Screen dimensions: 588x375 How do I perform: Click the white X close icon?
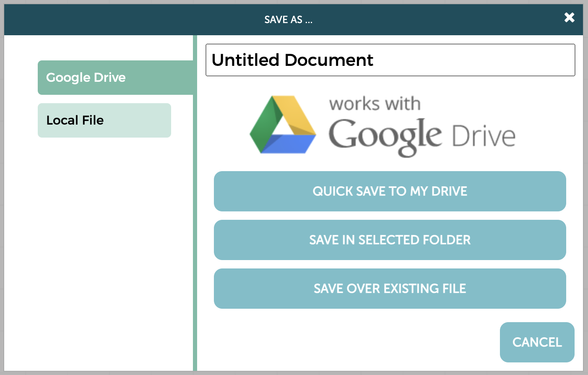(569, 18)
